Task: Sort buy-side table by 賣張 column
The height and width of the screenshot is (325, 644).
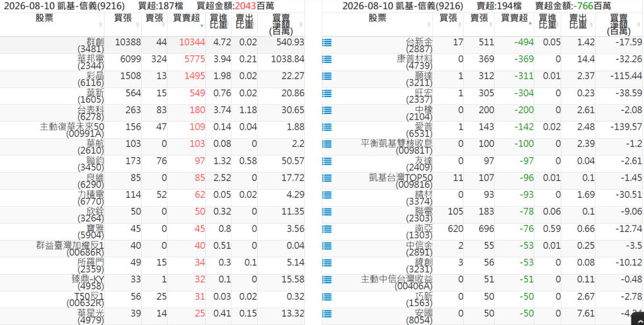Action: [154, 25]
